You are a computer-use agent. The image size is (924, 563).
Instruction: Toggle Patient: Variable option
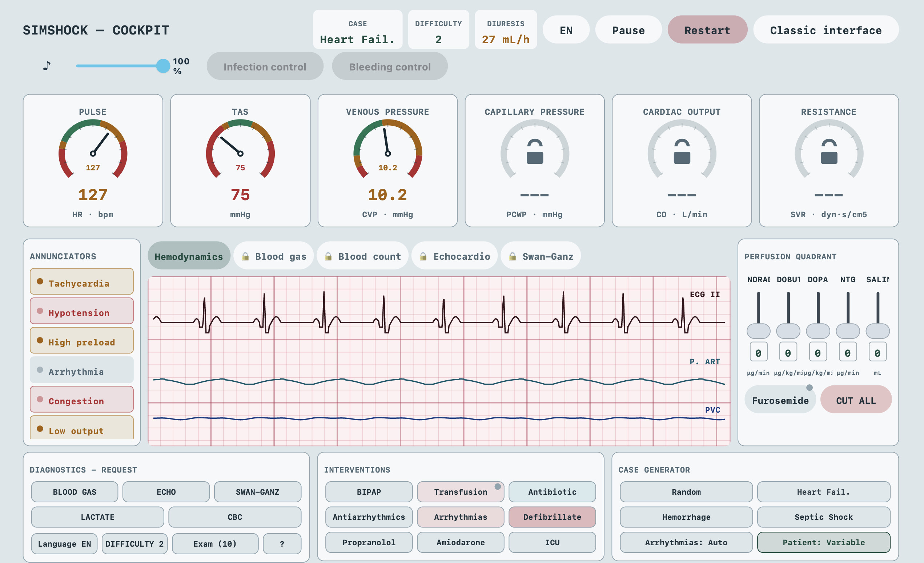(x=824, y=542)
